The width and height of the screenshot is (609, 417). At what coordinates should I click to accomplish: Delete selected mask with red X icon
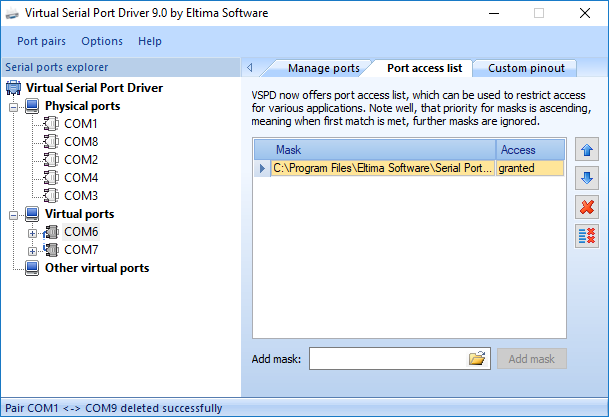click(587, 208)
